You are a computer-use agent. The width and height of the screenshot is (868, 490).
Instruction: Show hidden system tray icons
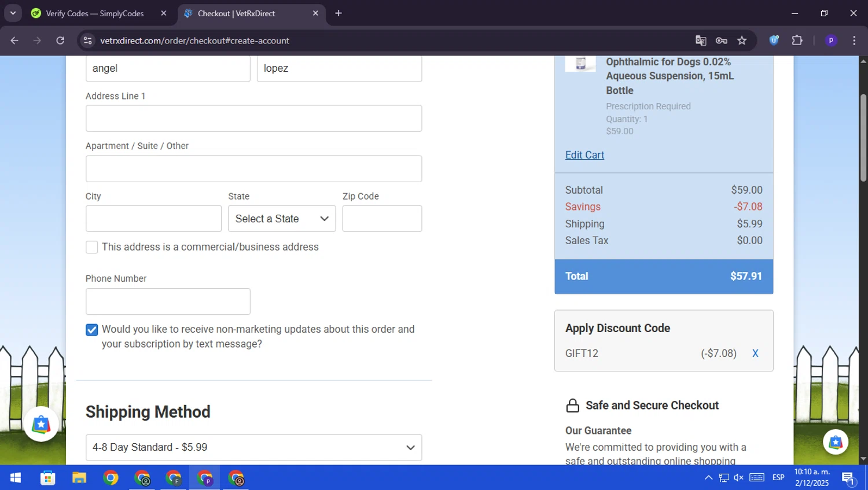tap(708, 478)
